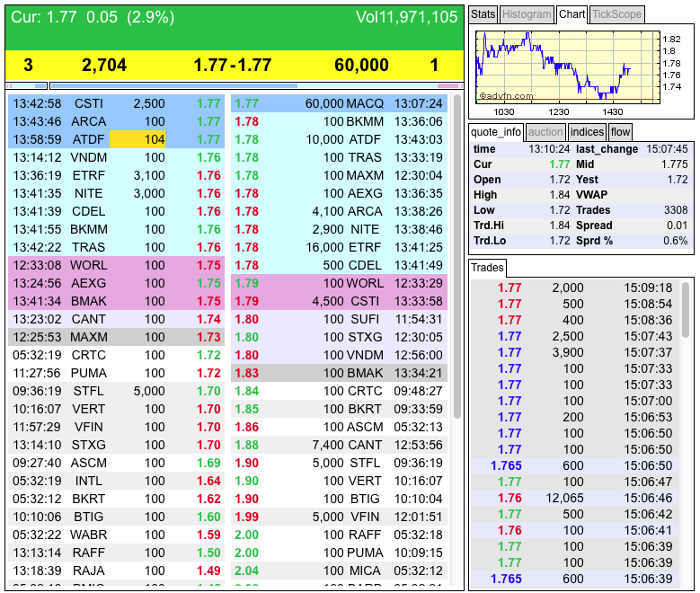Open the Histogram tab
The width and height of the screenshot is (700, 593).
pos(527,14)
